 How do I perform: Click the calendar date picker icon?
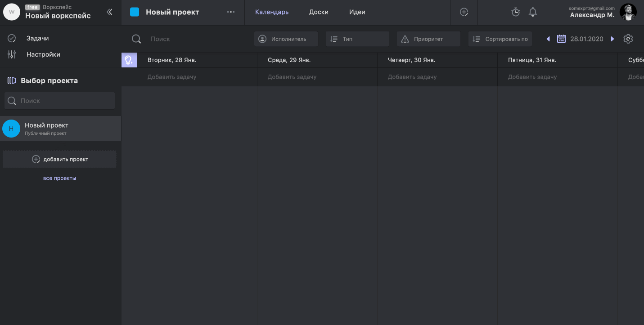[x=561, y=39]
